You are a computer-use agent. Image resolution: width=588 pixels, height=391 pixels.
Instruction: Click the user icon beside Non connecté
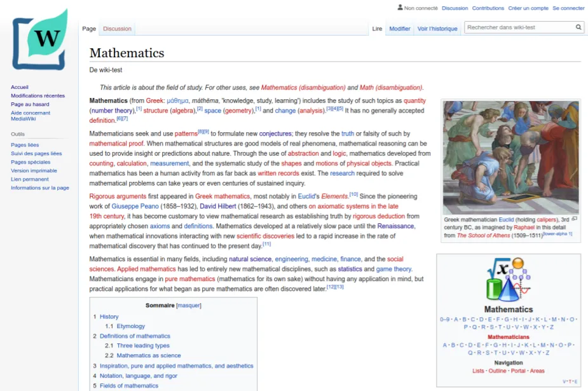tap(400, 8)
